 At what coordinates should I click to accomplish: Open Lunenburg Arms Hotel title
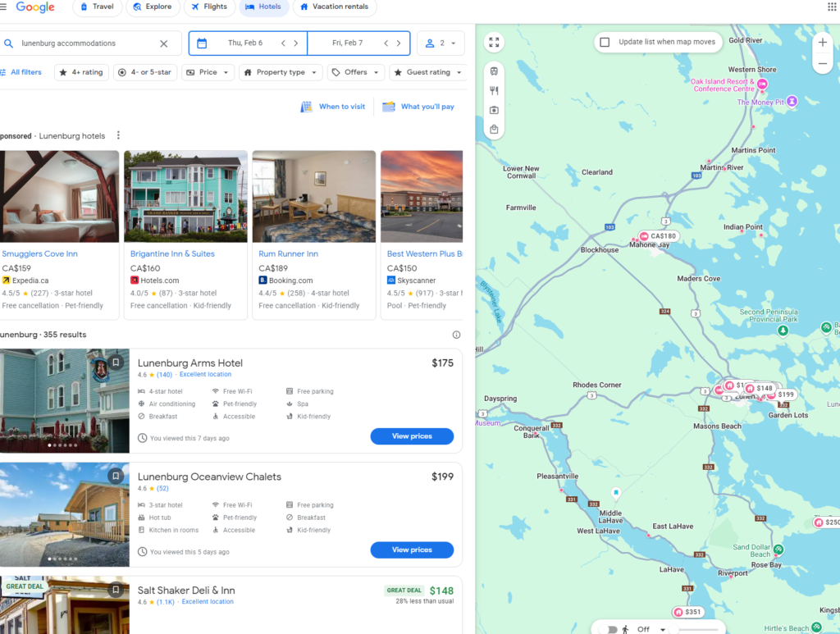point(190,363)
